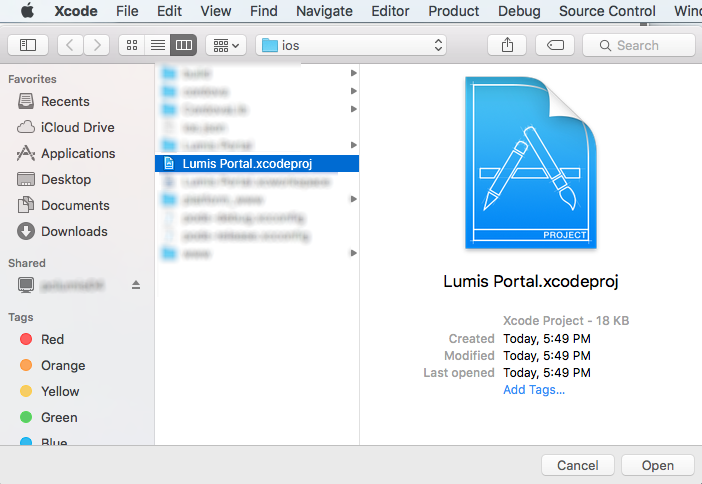
Task: Click the Documents sidebar icon
Action: pos(26,205)
